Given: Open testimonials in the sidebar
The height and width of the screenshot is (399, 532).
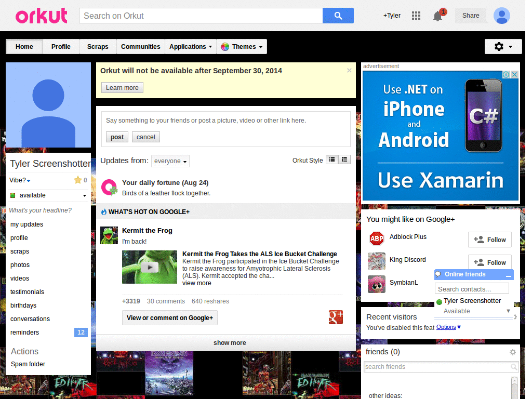Looking at the screenshot, I should point(27,292).
